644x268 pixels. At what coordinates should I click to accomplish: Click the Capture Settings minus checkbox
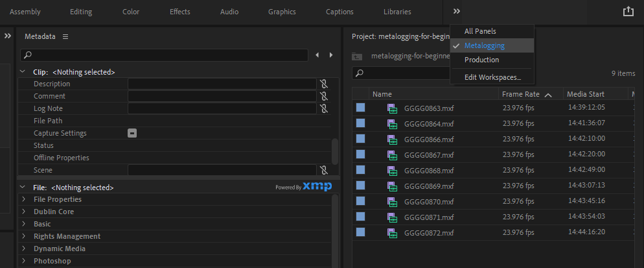tap(132, 134)
